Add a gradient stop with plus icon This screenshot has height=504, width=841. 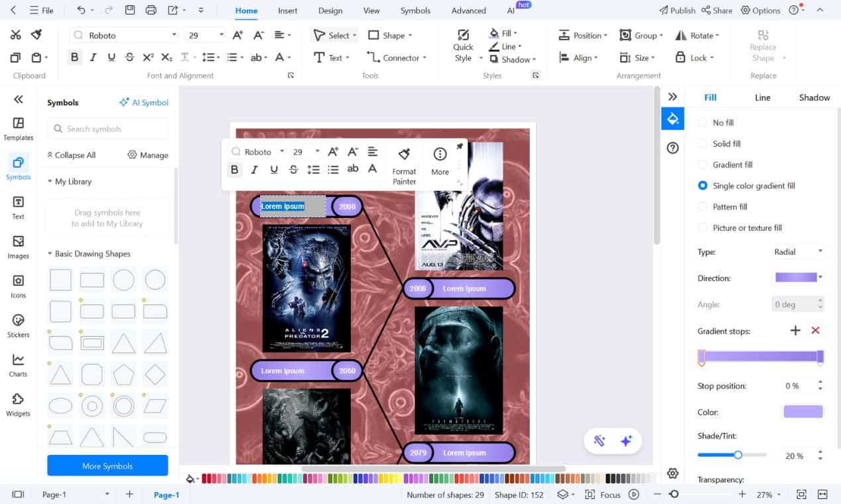pos(795,330)
